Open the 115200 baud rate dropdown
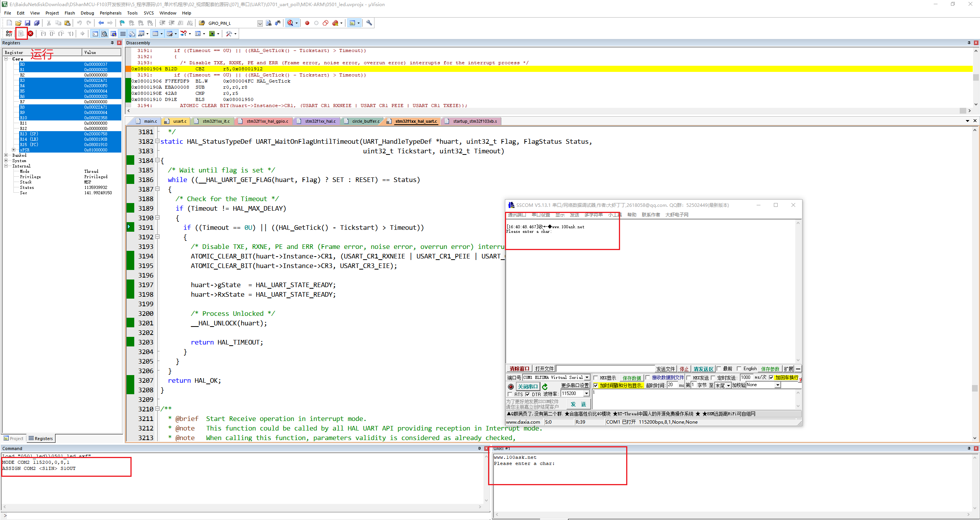This screenshot has width=980, height=520. (586, 393)
